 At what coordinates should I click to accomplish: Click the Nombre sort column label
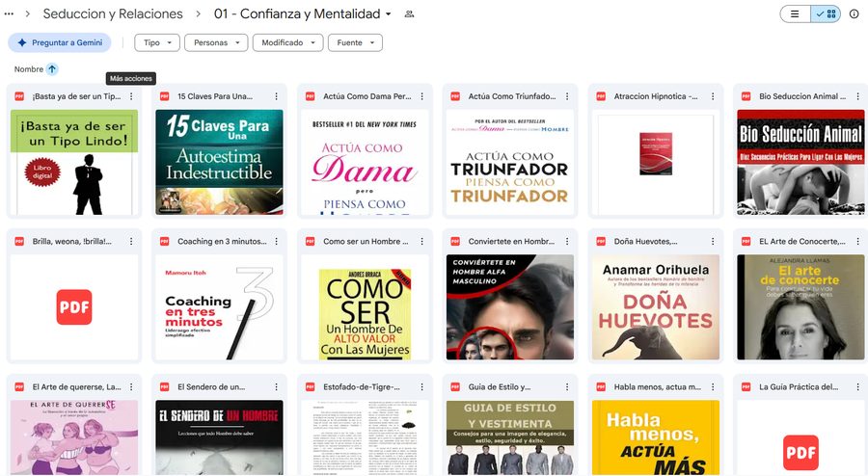pos(29,69)
